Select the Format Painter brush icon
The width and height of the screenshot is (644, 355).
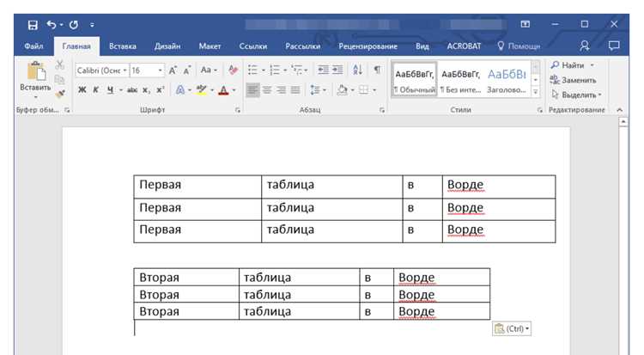[60, 95]
